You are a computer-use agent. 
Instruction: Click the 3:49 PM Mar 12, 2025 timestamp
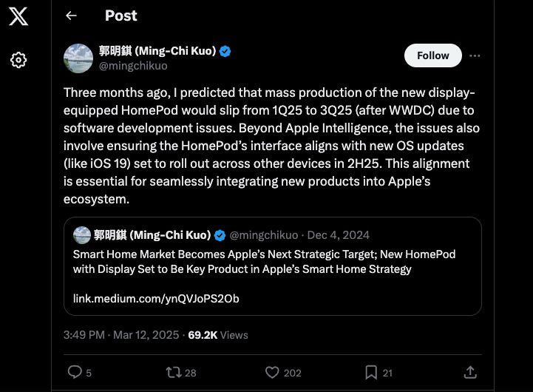(x=121, y=335)
